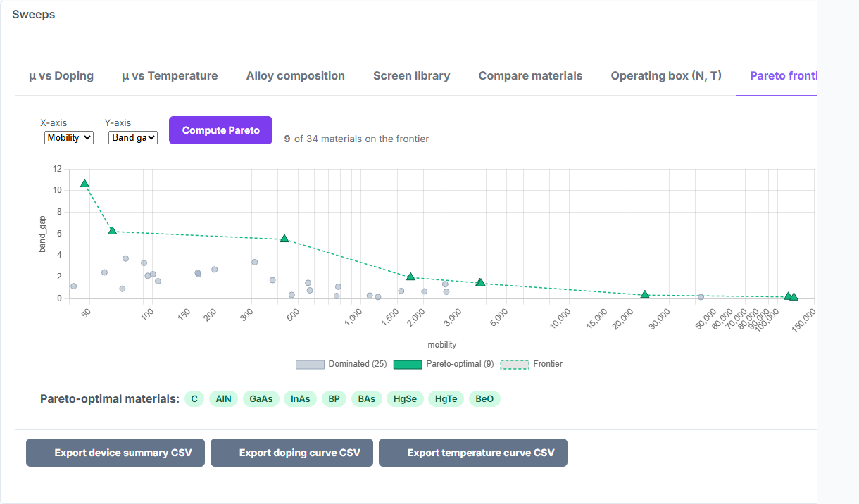Viewport: 859px width, 504px height.
Task: Toggle the Frontier legend entry
Action: coord(532,364)
